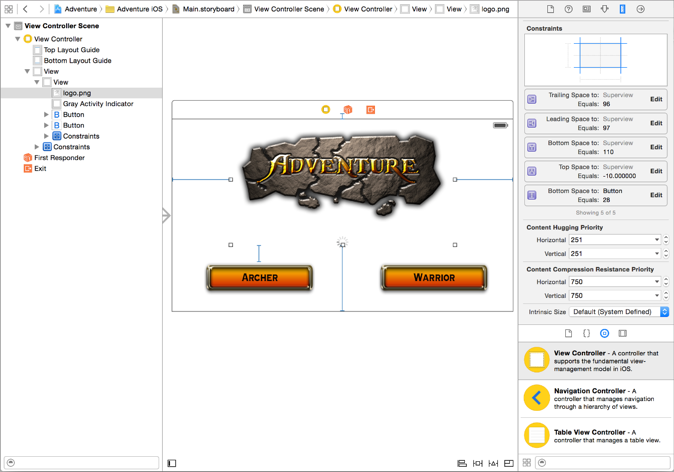Open the Quick Help inspector tab

(x=568, y=9)
